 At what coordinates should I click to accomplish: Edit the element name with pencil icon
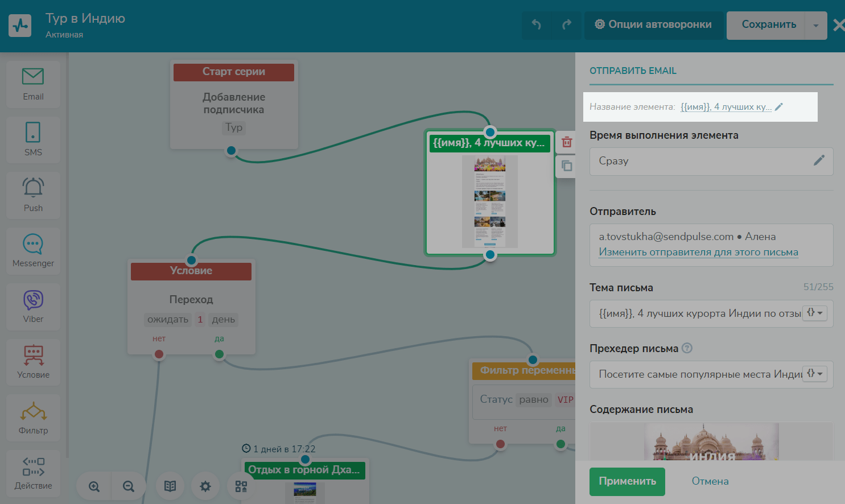[x=779, y=107]
